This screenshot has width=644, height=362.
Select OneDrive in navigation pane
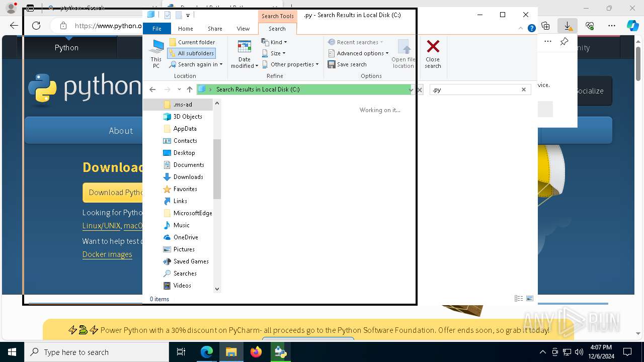coord(180,237)
